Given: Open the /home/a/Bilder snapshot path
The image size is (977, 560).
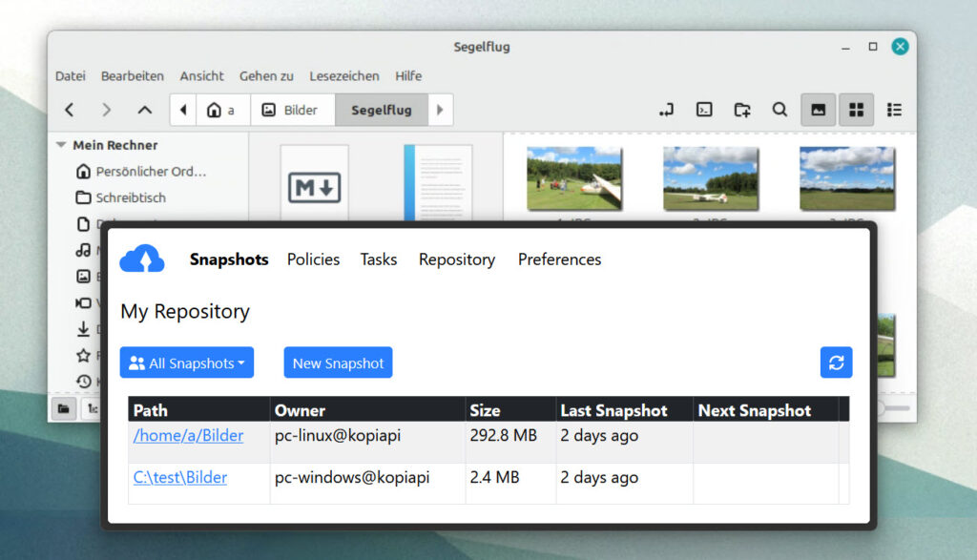Looking at the screenshot, I should click(188, 436).
